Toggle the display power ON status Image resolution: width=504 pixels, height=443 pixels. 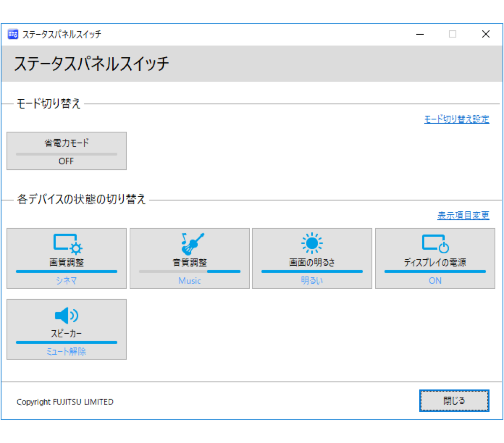[435, 280]
